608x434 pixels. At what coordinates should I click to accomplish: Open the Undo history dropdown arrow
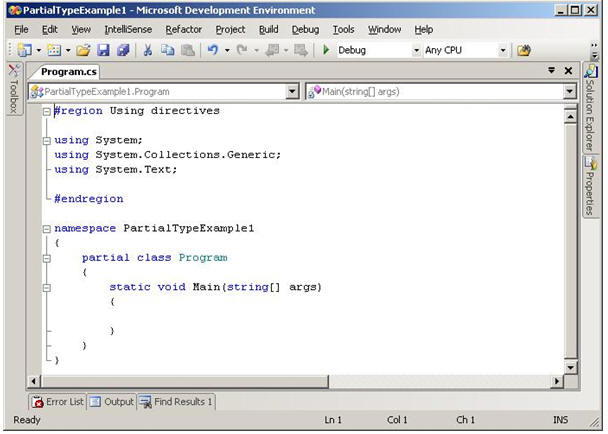[x=227, y=50]
